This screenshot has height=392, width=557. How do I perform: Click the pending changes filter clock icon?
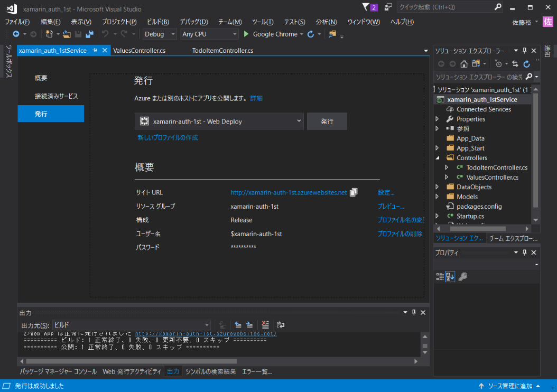498,64
